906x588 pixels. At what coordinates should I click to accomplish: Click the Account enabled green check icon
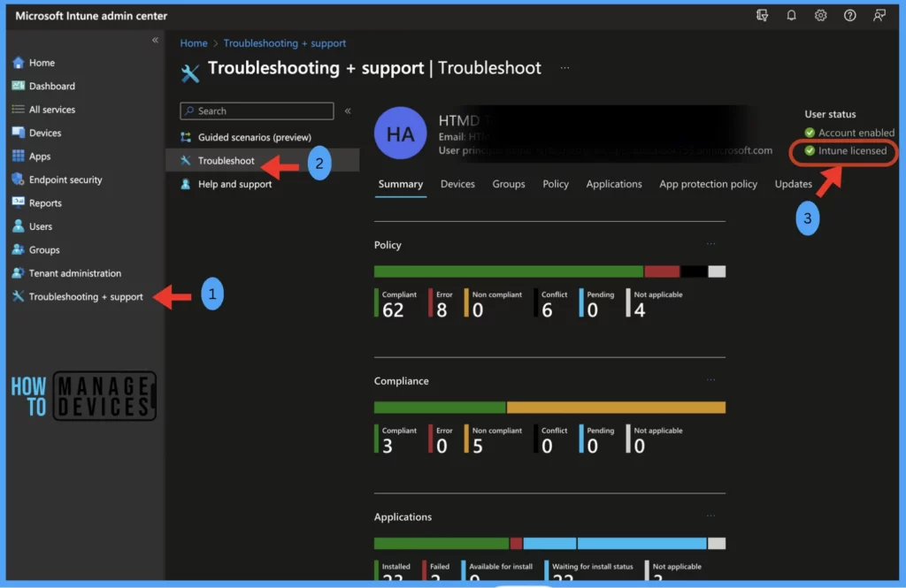[810, 133]
